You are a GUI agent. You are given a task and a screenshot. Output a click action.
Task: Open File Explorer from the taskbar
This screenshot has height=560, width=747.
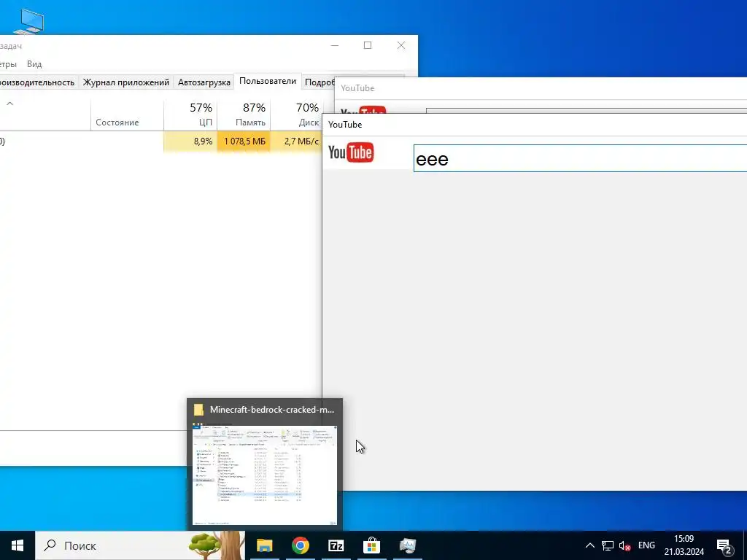tap(264, 545)
